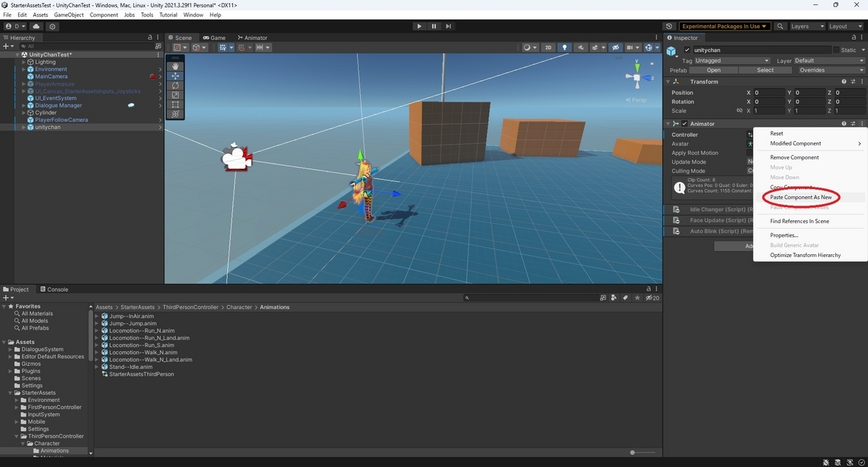Screen dimensions: 868x467
Task: Open the Layout dropdown
Action: (x=845, y=26)
